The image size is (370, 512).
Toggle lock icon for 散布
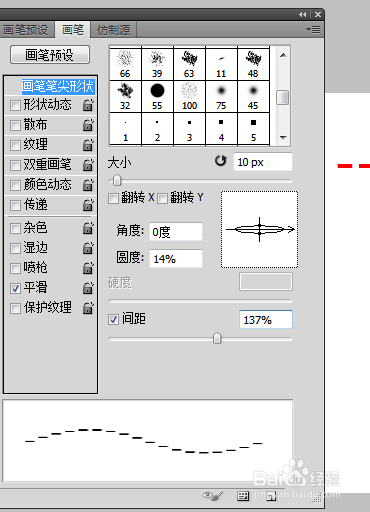tap(88, 125)
